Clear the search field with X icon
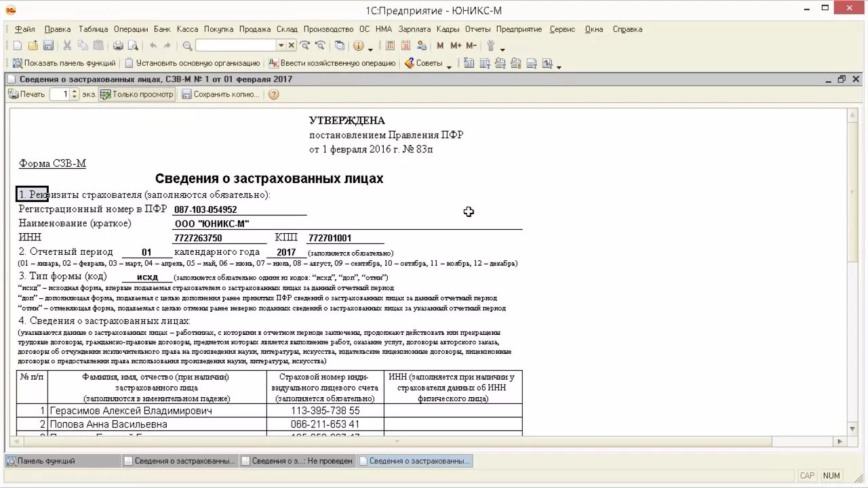 [292, 45]
